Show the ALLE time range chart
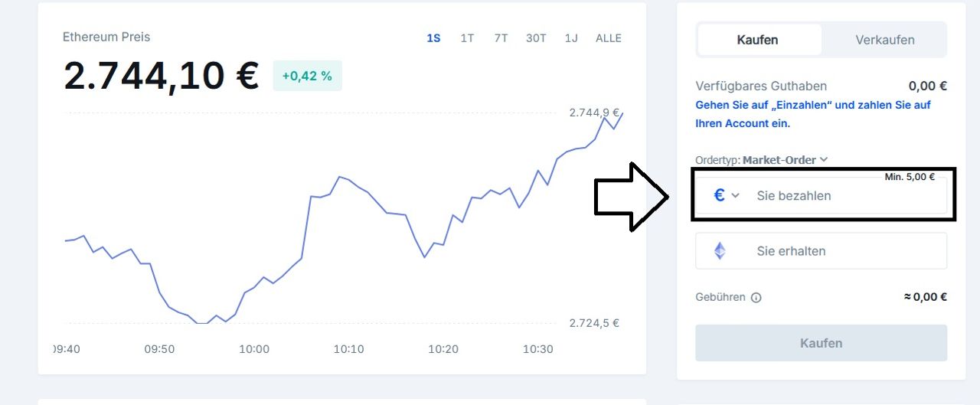The height and width of the screenshot is (405, 980). tap(609, 38)
